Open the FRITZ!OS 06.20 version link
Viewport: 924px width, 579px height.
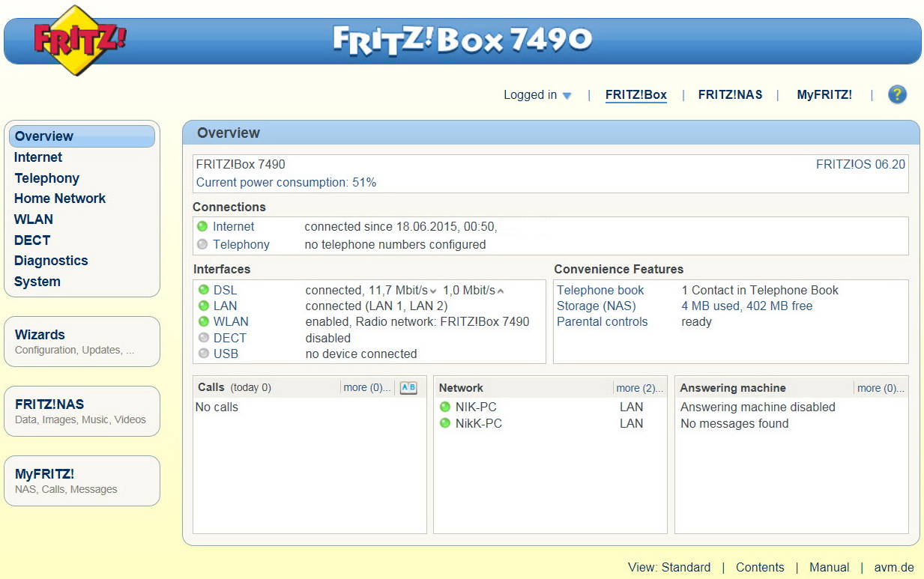tap(860, 164)
